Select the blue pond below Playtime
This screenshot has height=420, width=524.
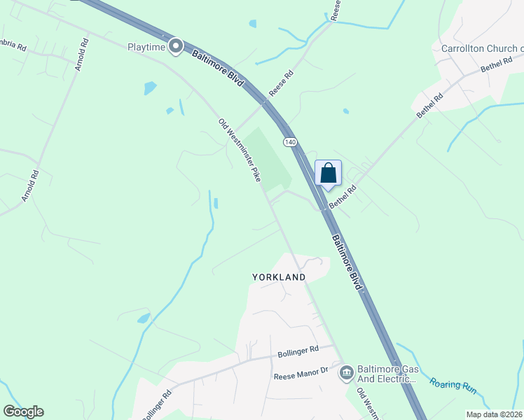[x=150, y=87]
